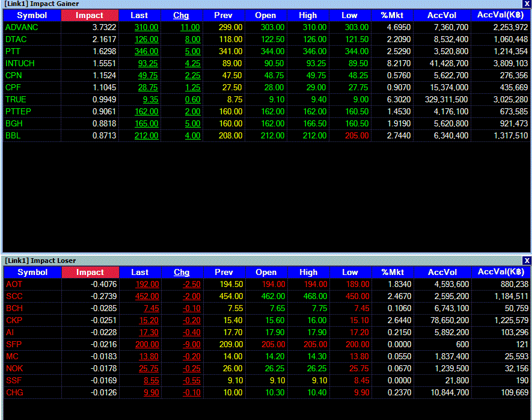
Task: Select the AI symbol
Action: click(10, 332)
